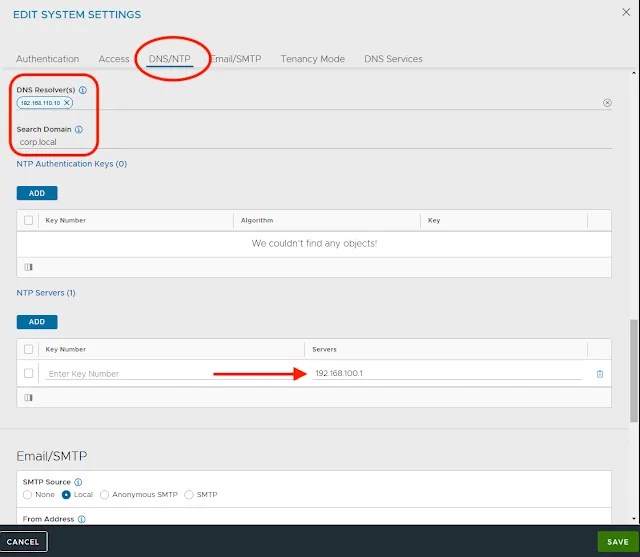Click the Search Domain field containing corp.local

click(x=314, y=142)
